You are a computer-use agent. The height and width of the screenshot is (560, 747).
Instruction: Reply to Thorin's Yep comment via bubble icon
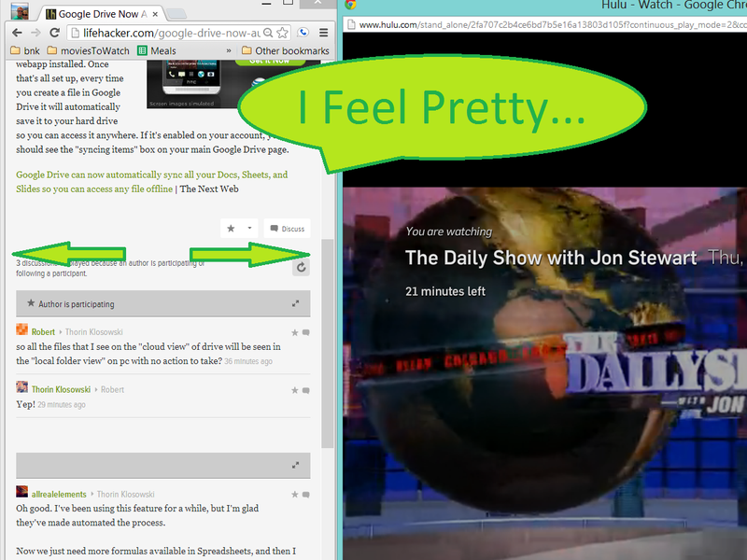click(x=306, y=390)
